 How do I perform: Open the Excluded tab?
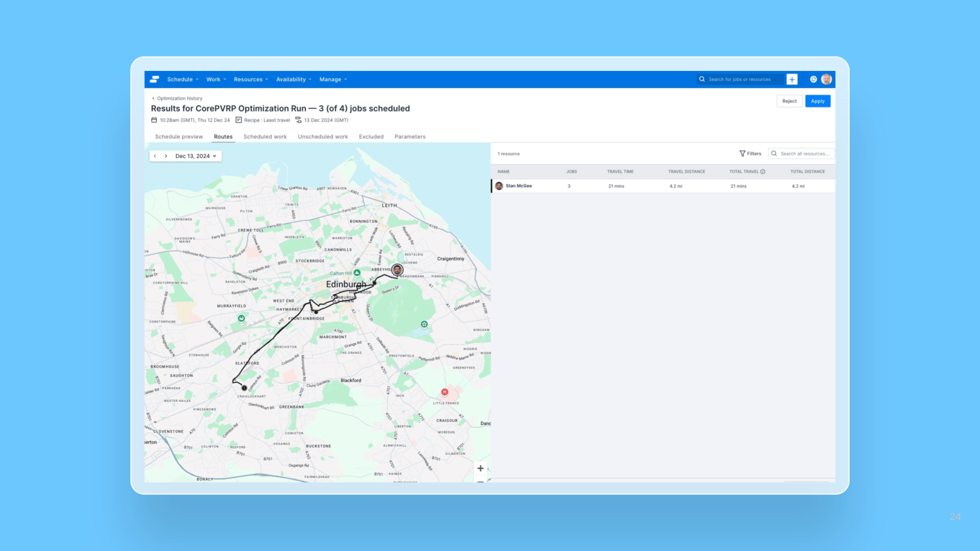pyautogui.click(x=371, y=137)
